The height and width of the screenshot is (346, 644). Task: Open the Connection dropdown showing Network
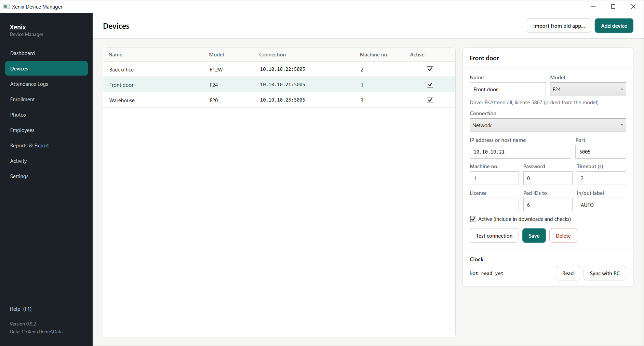point(548,125)
